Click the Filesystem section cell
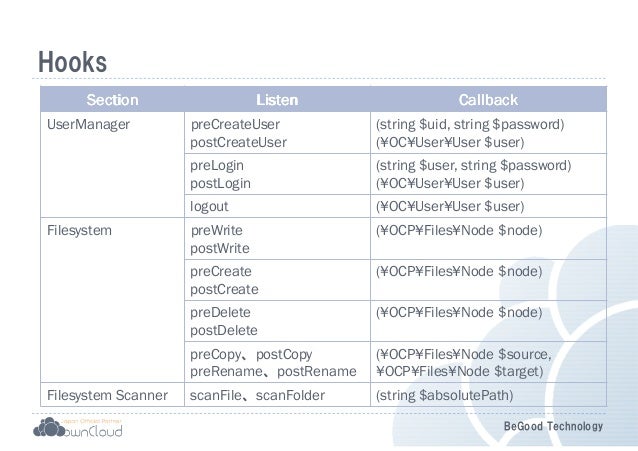The image size is (638, 451). click(x=112, y=300)
